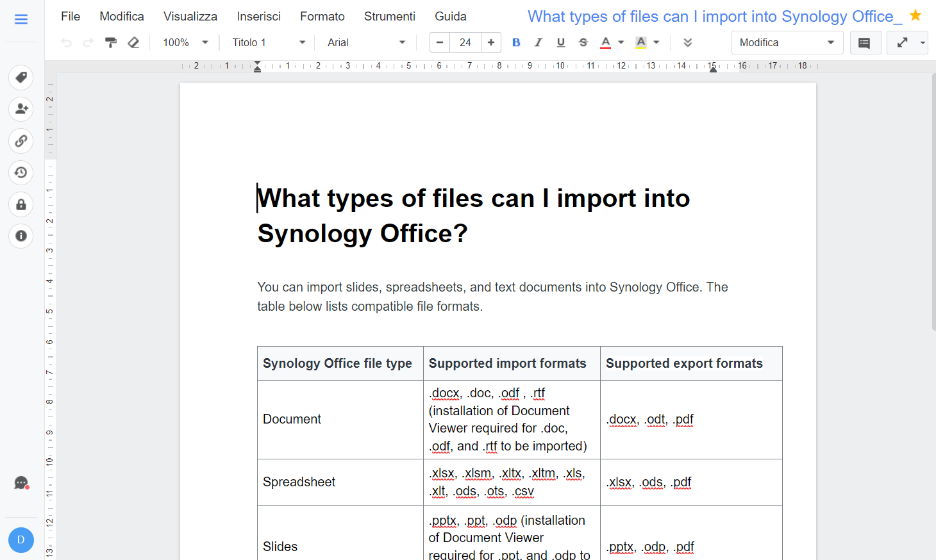Click the fullscreen expand arrows icon
The height and width of the screenshot is (560, 936).
pos(903,43)
